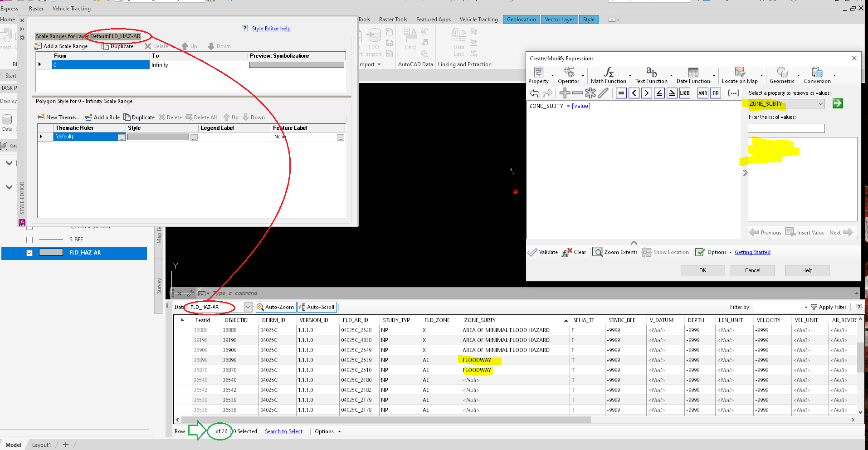
Task: Switch to the Vector Layer ribbon tab
Action: click(559, 20)
